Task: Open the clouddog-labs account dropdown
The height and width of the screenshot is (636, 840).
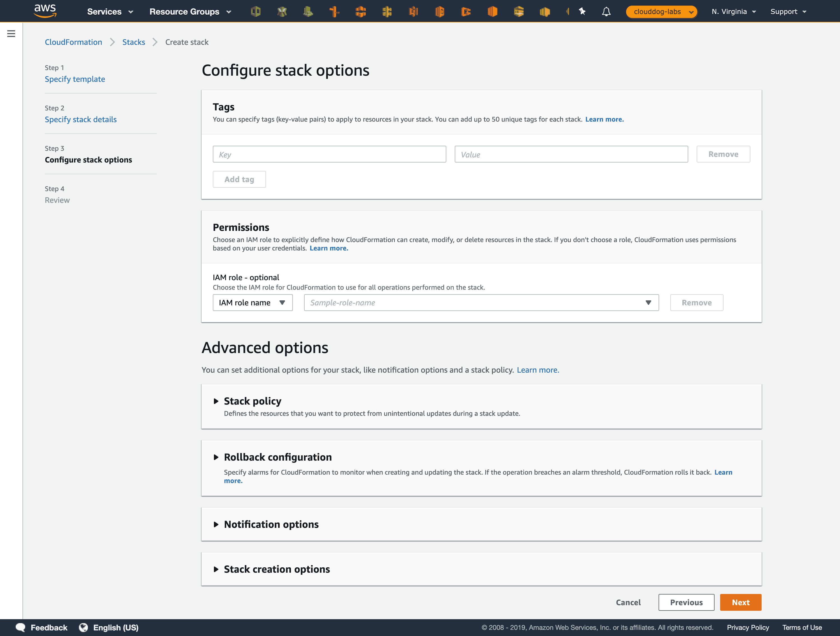Action: coord(661,11)
